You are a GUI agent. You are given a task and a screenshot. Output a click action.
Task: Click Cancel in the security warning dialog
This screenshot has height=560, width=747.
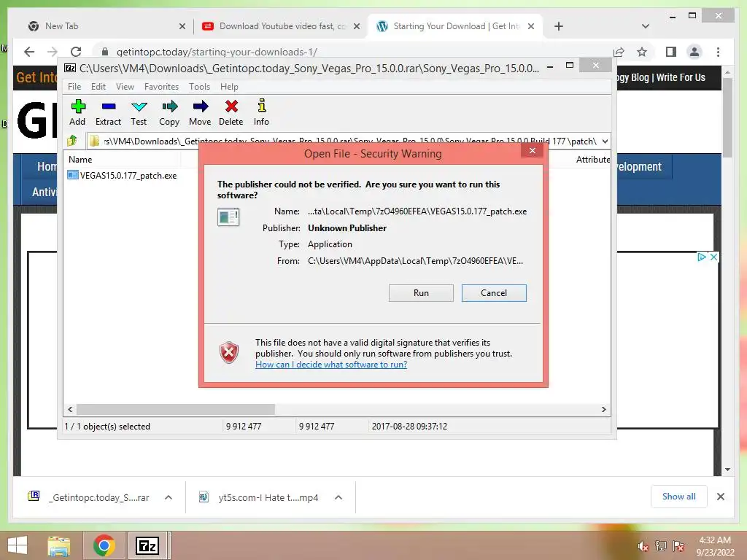(x=494, y=293)
